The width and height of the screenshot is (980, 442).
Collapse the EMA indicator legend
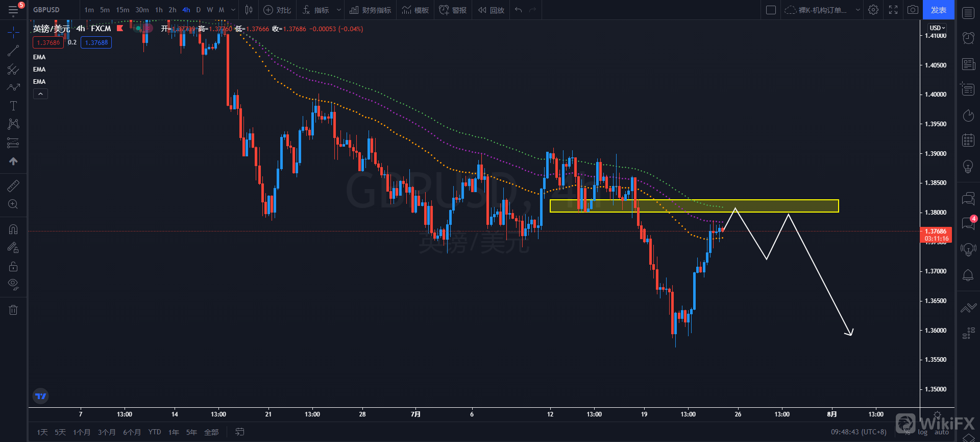pos(40,94)
